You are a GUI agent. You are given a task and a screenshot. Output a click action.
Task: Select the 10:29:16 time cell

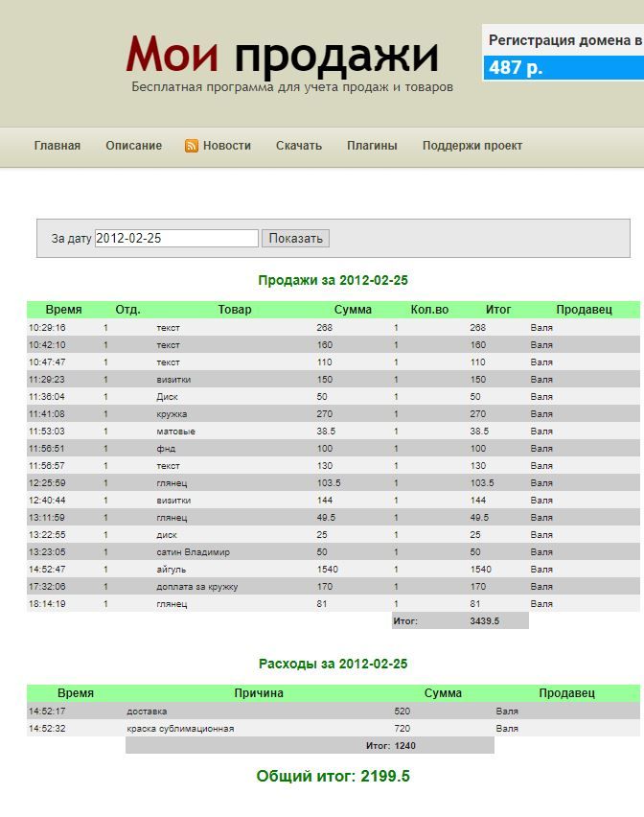[47, 328]
